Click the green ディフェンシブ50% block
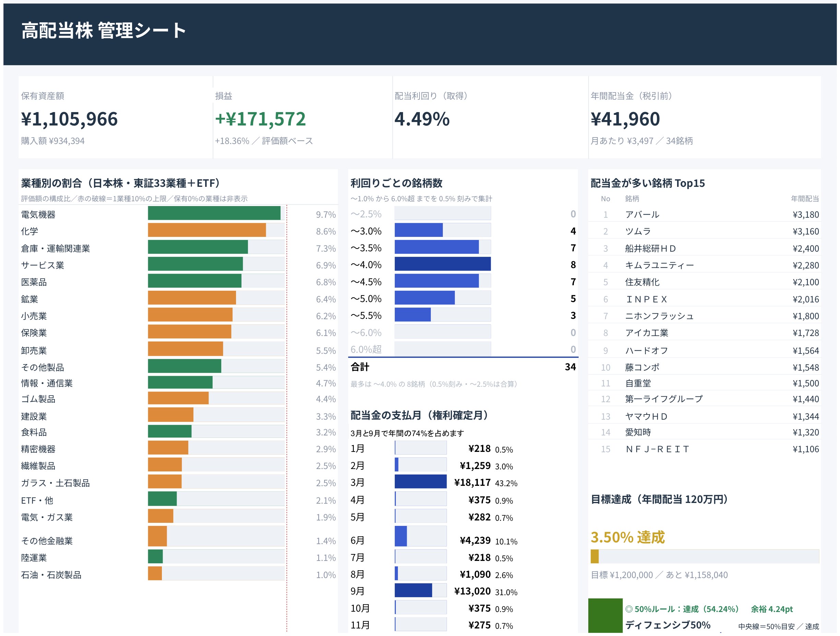 (605, 615)
